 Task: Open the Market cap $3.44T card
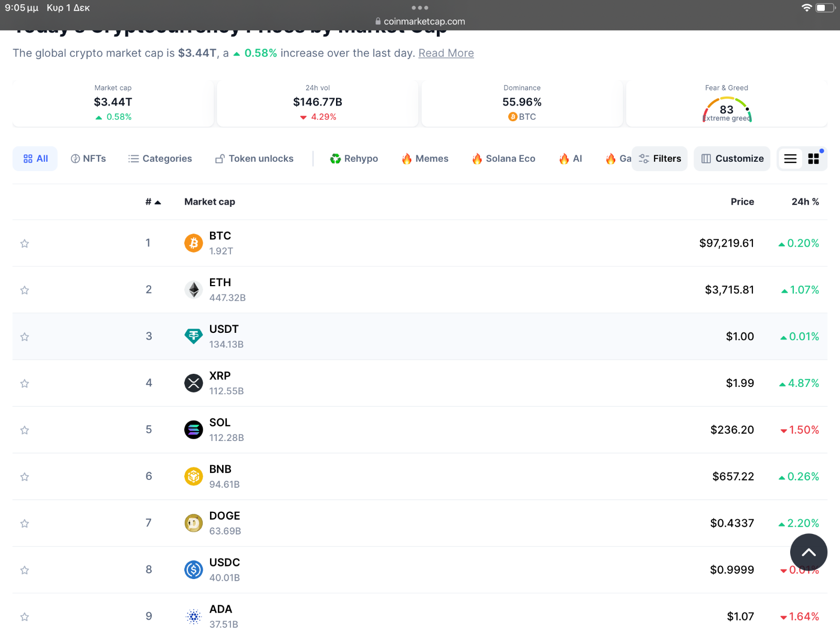pyautogui.click(x=113, y=103)
